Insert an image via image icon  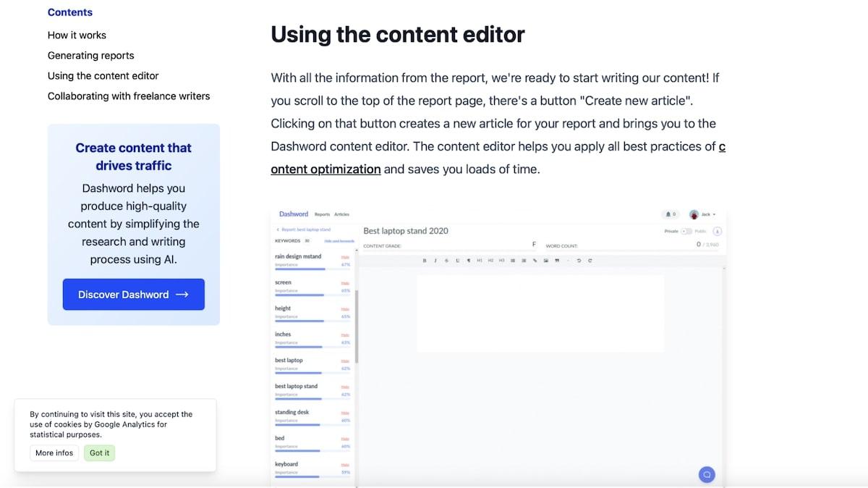[546, 261]
